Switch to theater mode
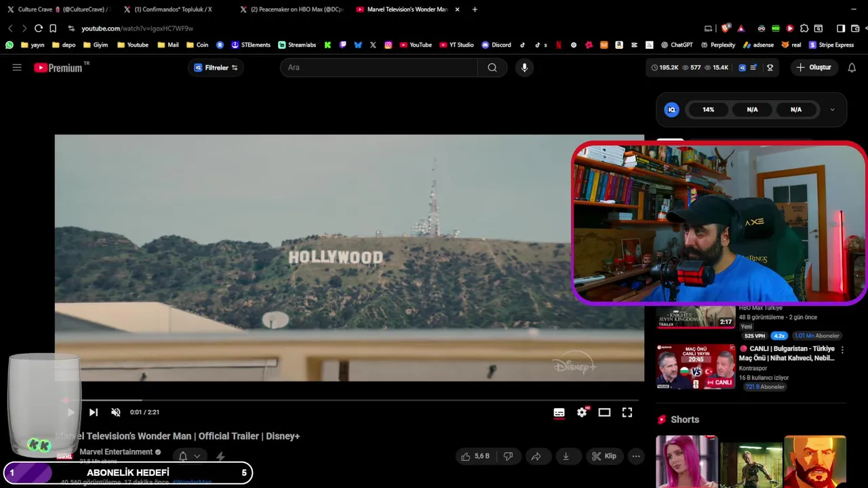This screenshot has height=488, width=868. [604, 412]
